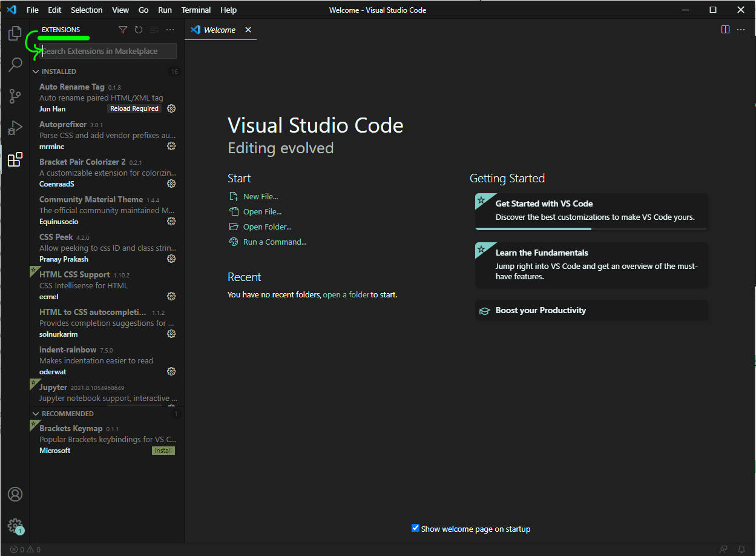The height and width of the screenshot is (556, 756).
Task: Select the CSS Peek extension entry
Action: point(107,248)
